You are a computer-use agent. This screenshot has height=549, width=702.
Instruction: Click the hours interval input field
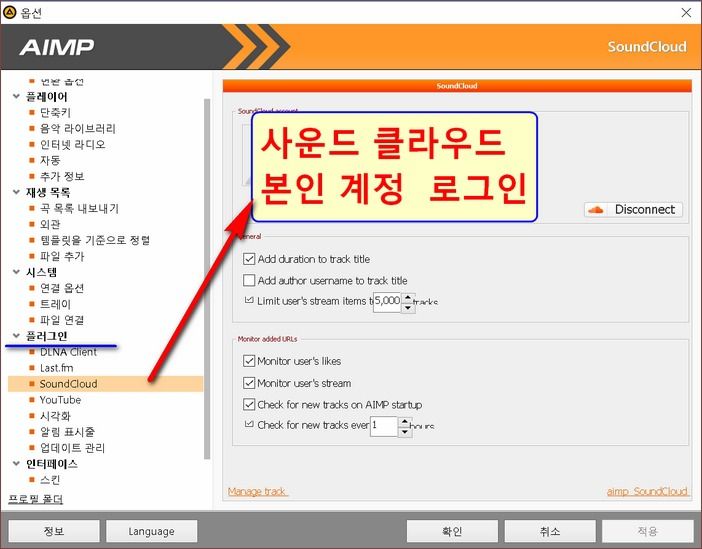[x=384, y=426]
